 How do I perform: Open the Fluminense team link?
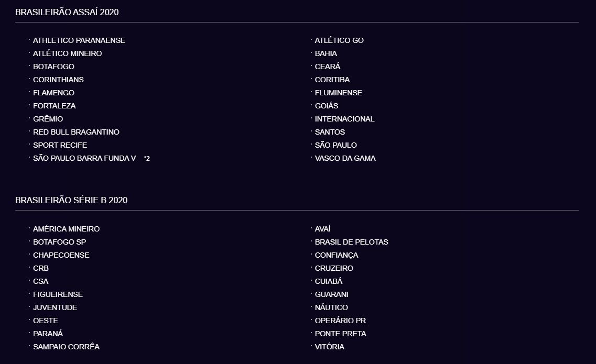coord(338,93)
